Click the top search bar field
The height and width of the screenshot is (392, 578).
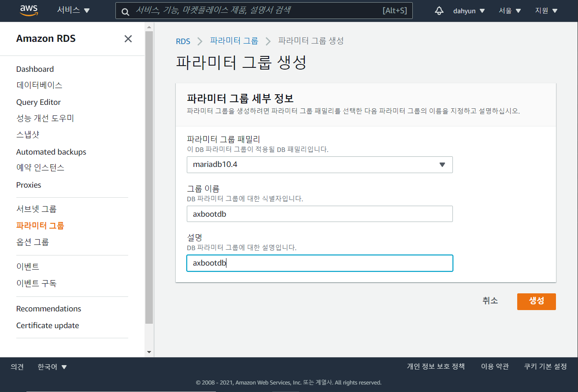(x=264, y=11)
